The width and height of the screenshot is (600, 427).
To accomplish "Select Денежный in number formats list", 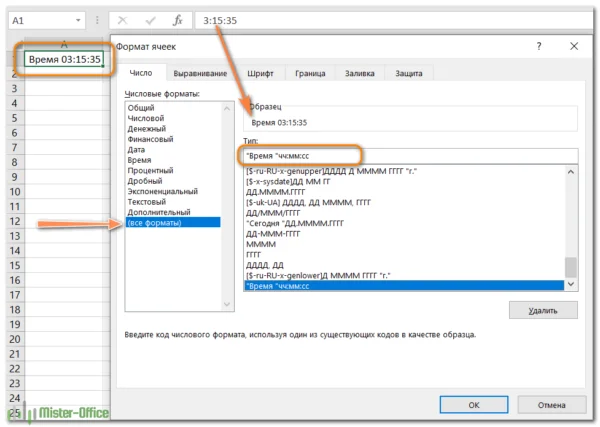I will click(x=146, y=128).
